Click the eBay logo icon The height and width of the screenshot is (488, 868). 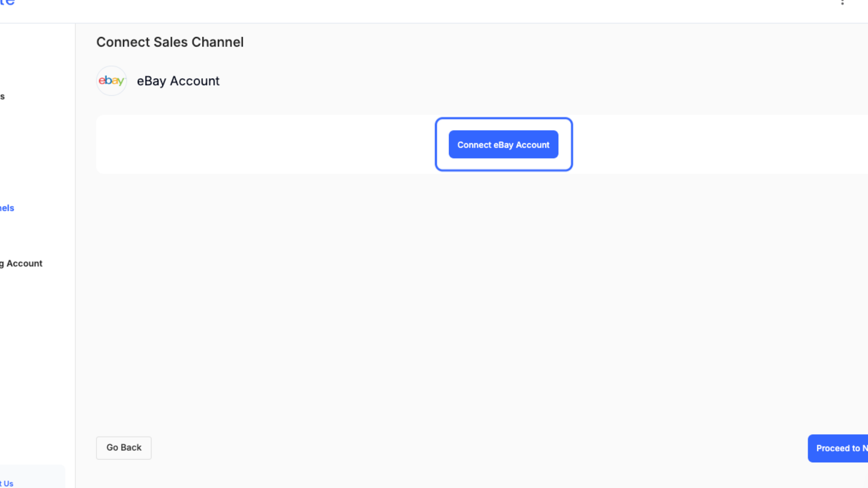111,81
